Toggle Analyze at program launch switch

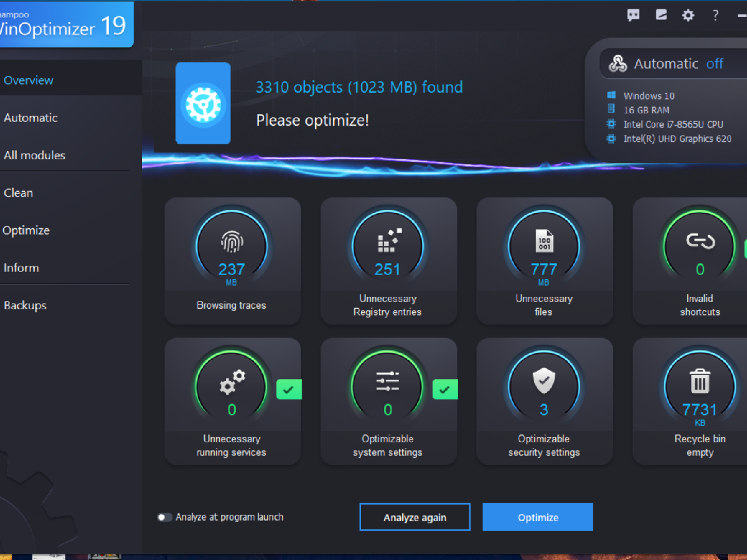164,517
